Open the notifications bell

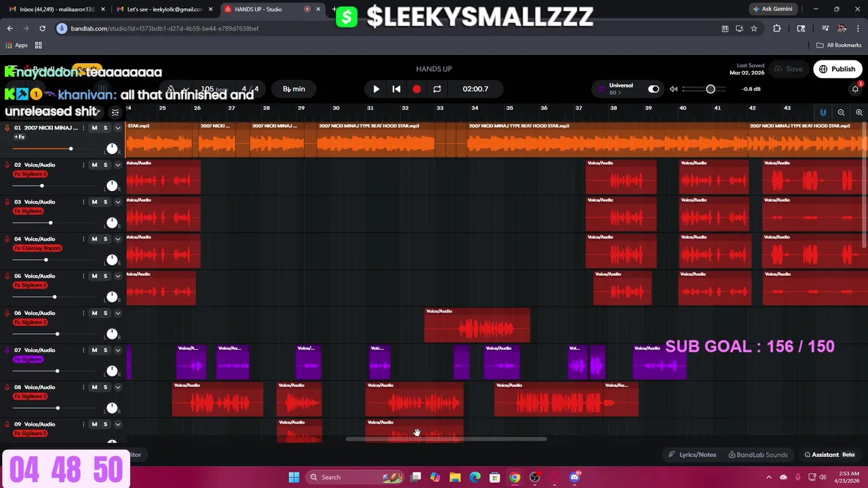click(x=855, y=89)
